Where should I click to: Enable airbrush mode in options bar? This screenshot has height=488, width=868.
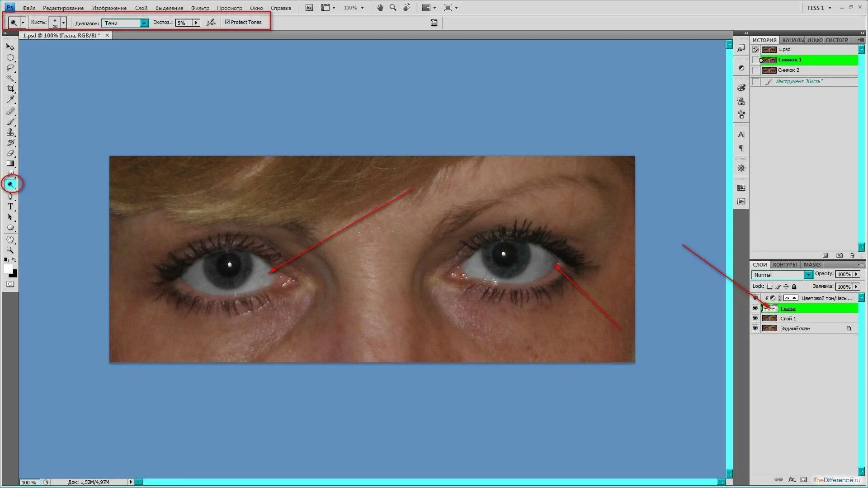(x=211, y=23)
